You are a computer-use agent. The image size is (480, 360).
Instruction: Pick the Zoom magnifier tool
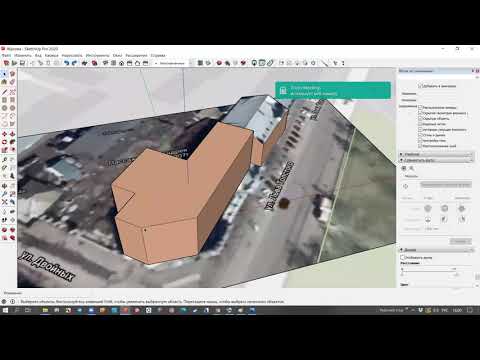[x=4, y=194]
